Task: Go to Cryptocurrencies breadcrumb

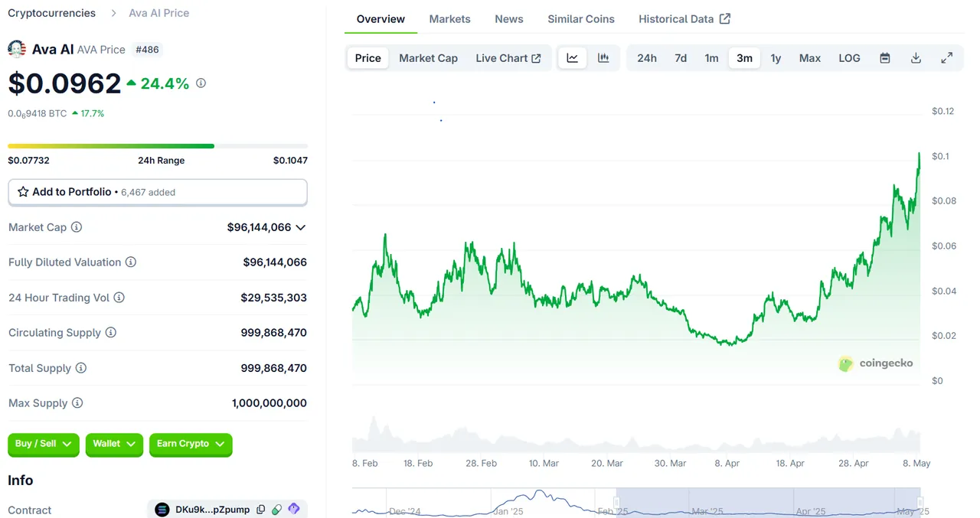Action: click(x=51, y=13)
